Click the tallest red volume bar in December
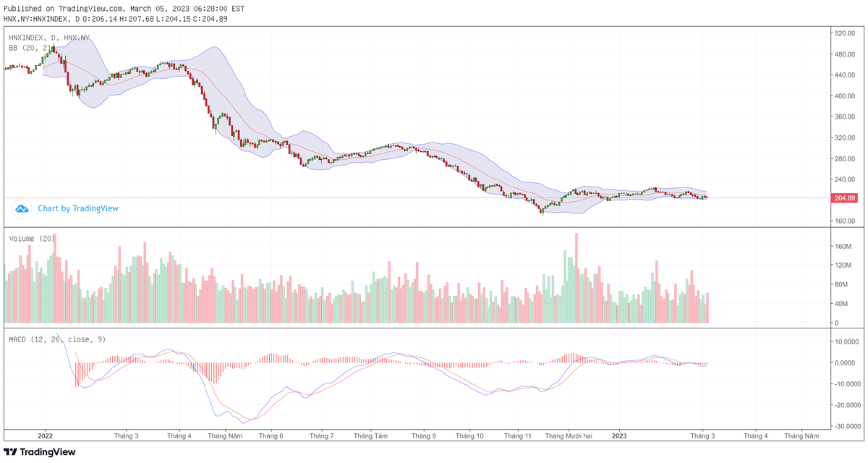Viewport: 868px width, 463px height. 575,275
